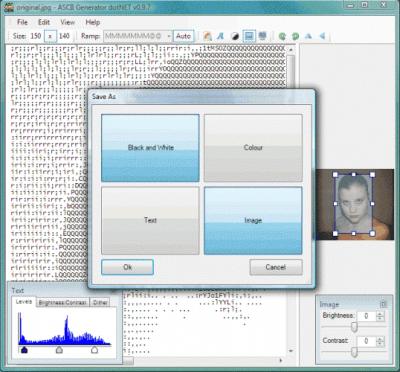
Task: Open the Edit menu
Action: coord(44,22)
